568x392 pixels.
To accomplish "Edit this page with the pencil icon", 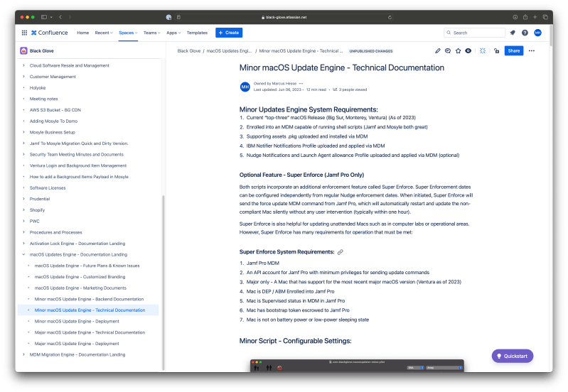I will [438, 51].
